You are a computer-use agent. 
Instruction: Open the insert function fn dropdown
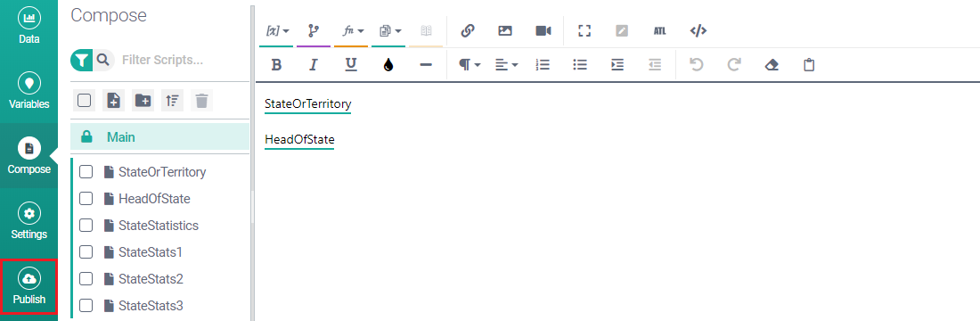tap(351, 30)
